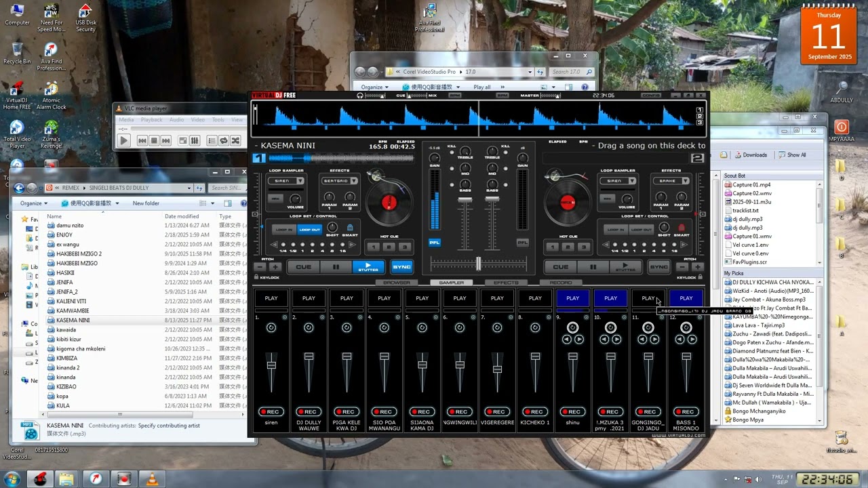The height and width of the screenshot is (488, 868).
Task: Click the SYNC button on deck 1
Action: coord(401,267)
